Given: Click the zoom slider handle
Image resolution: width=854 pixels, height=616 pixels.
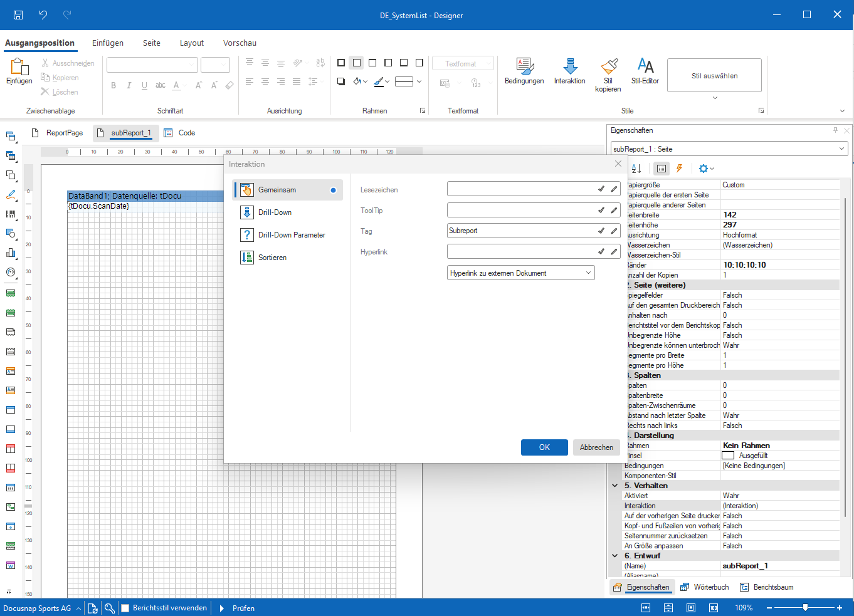Looking at the screenshot, I should [x=805, y=607].
